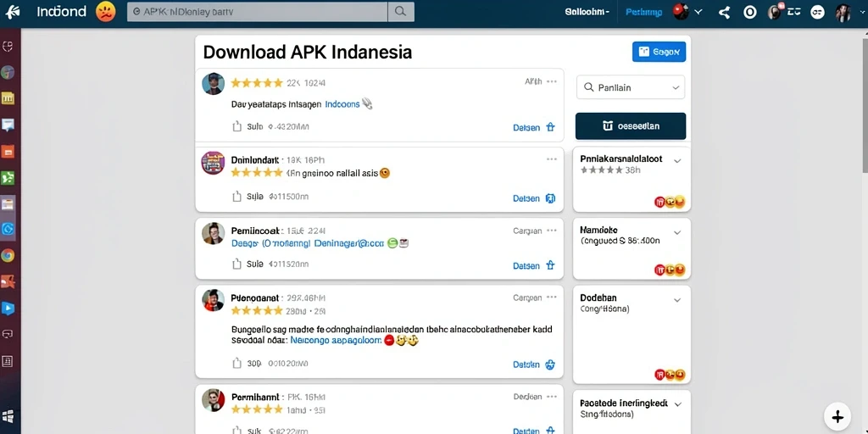Click Deisen link on the Pdenoganat post
The width and height of the screenshot is (868, 434).
526,364
